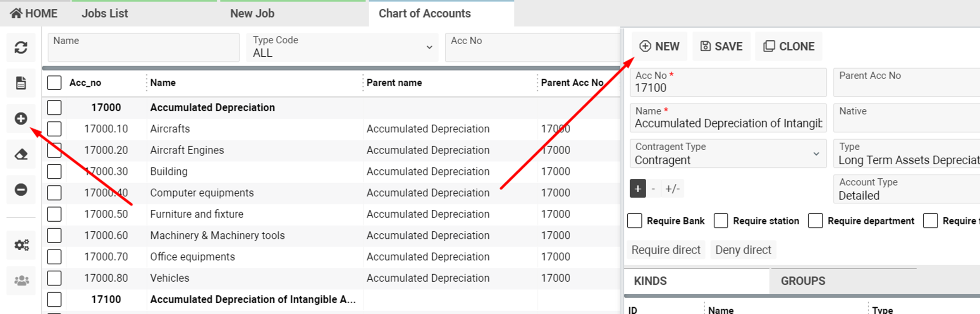Viewport: 980px width, 314px height.
Task: Tick the checkbox for Aircrafts row
Action: (x=54, y=129)
